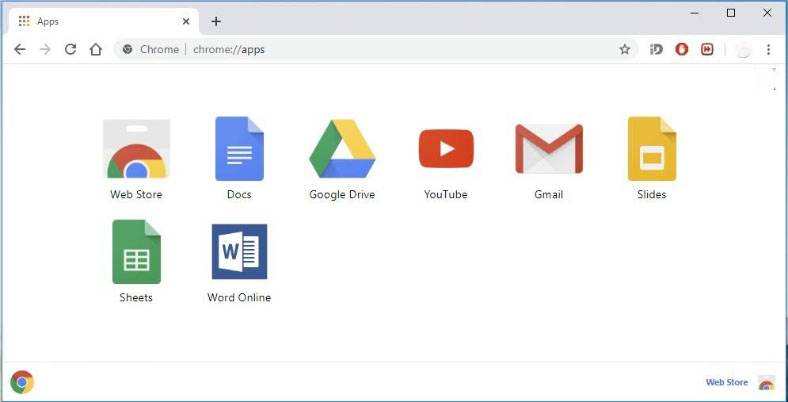Open Google Drive app

point(342,149)
